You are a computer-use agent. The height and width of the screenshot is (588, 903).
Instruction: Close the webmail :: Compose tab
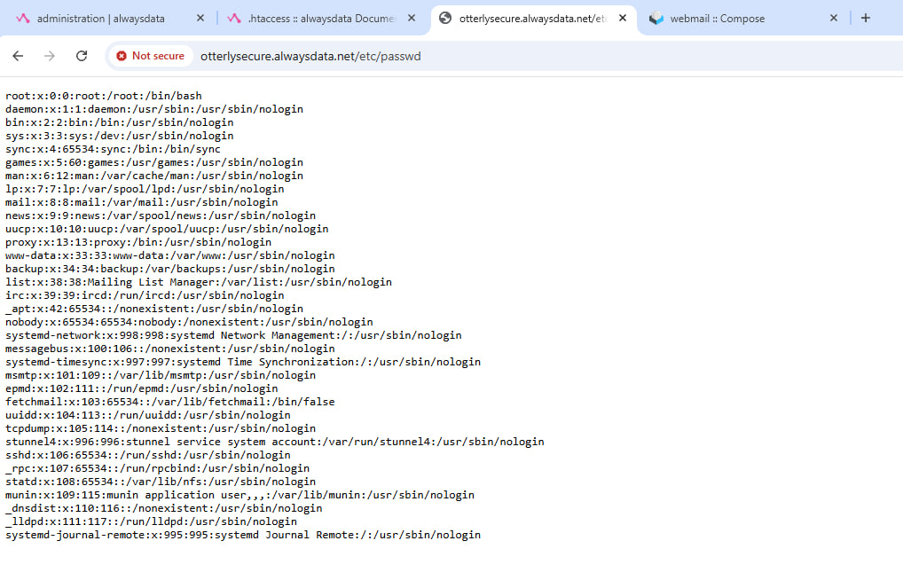[834, 18]
